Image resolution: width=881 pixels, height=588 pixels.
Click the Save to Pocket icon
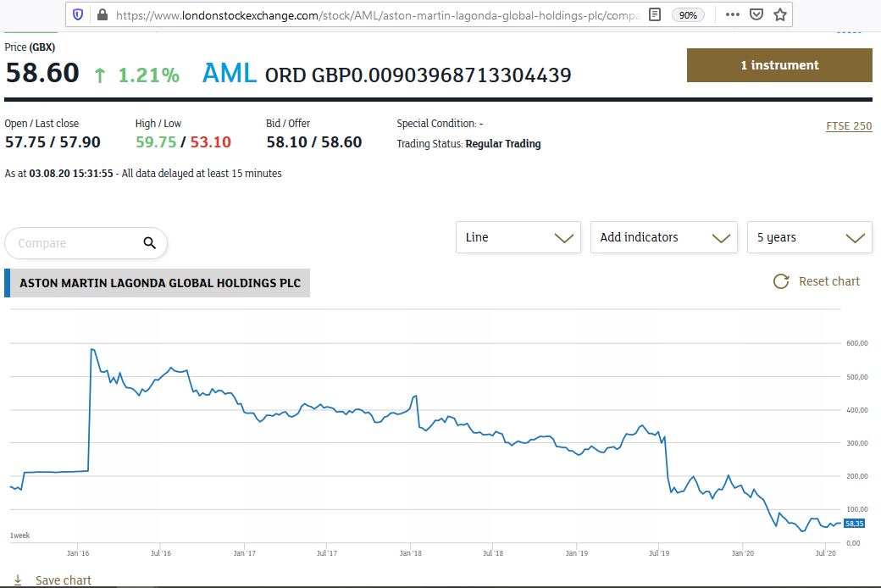point(756,14)
